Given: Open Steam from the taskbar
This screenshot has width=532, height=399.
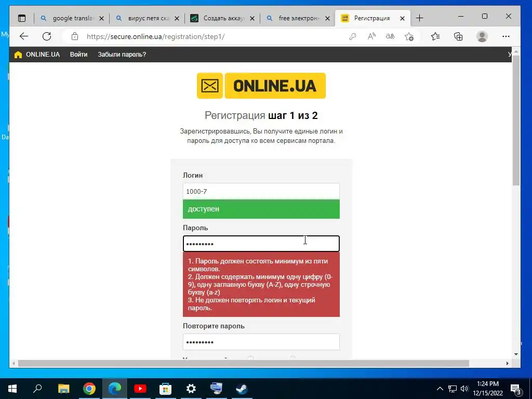Looking at the screenshot, I should point(242,389).
